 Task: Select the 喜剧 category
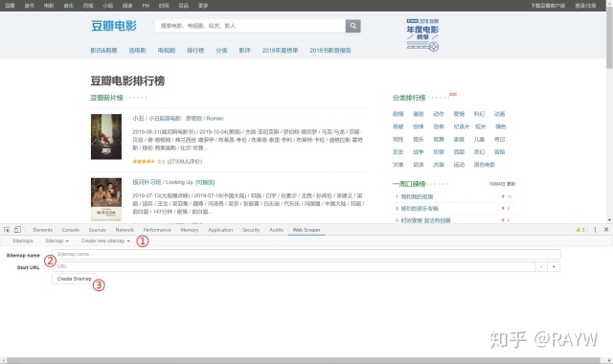(x=419, y=114)
